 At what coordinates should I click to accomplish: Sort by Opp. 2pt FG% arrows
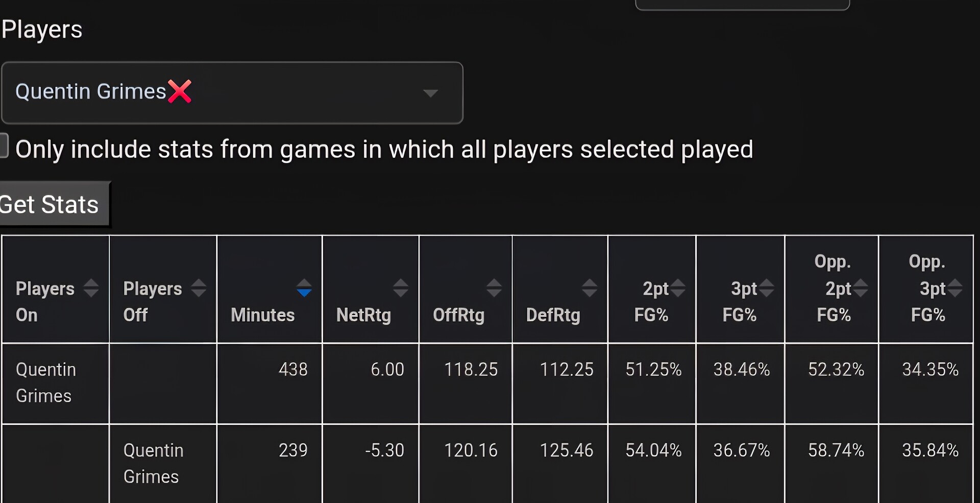861,288
